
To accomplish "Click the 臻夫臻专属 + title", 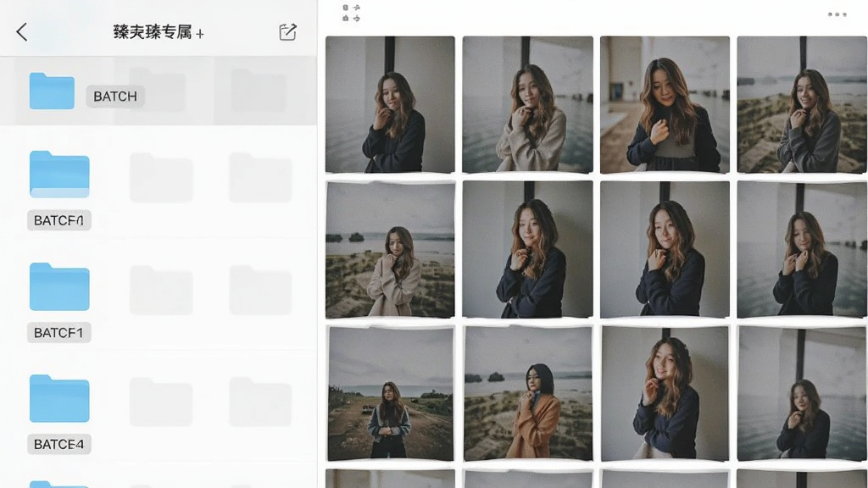I will click(159, 32).
